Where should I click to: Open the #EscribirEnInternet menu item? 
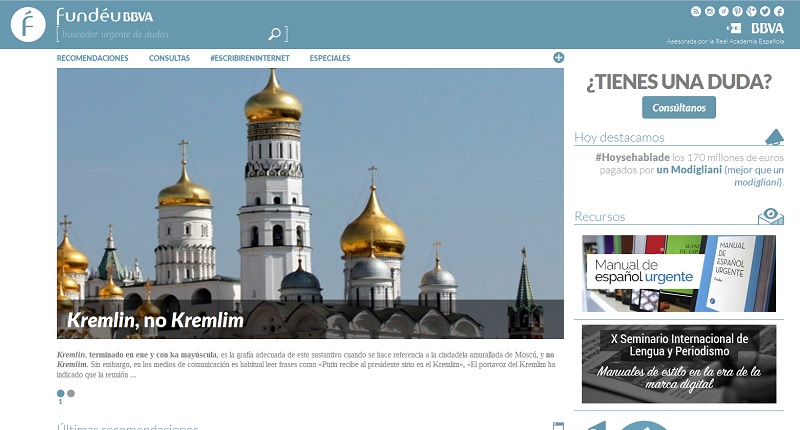pos(250,58)
